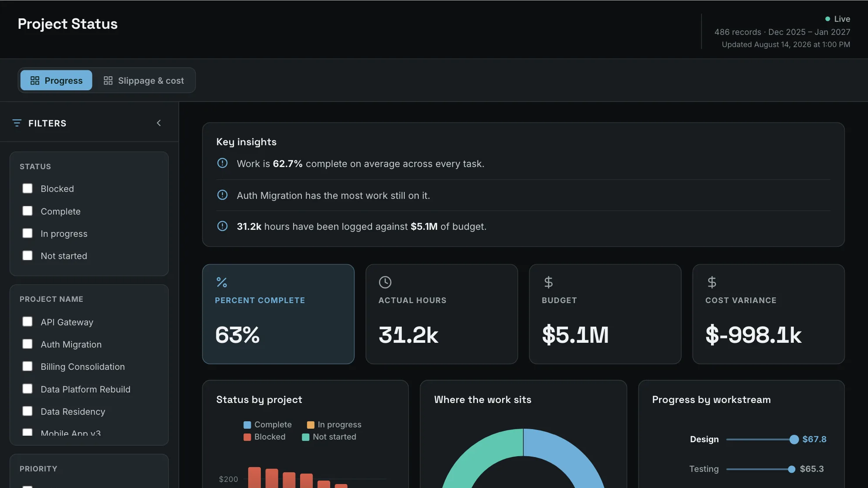Click the STATUS filter group heading
The height and width of the screenshot is (488, 868).
(x=35, y=167)
